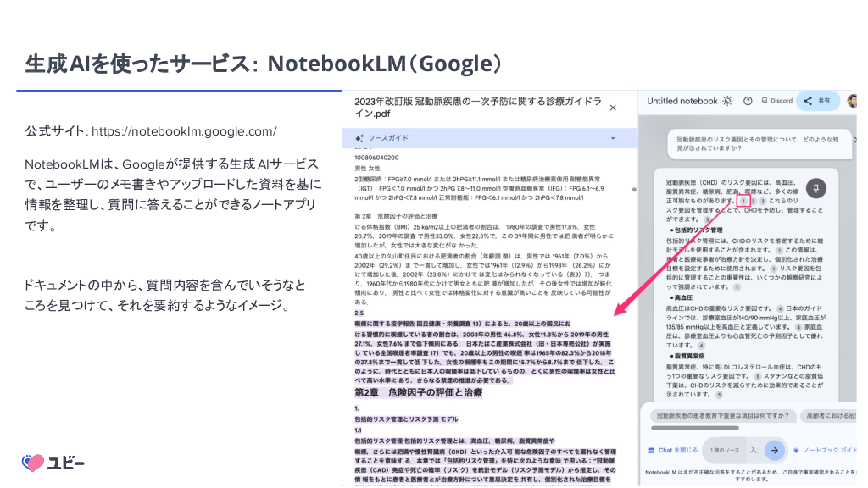This screenshot has height=488, width=868.
Task: Open the ノートブック ガイド panel
Action: pos(826,450)
